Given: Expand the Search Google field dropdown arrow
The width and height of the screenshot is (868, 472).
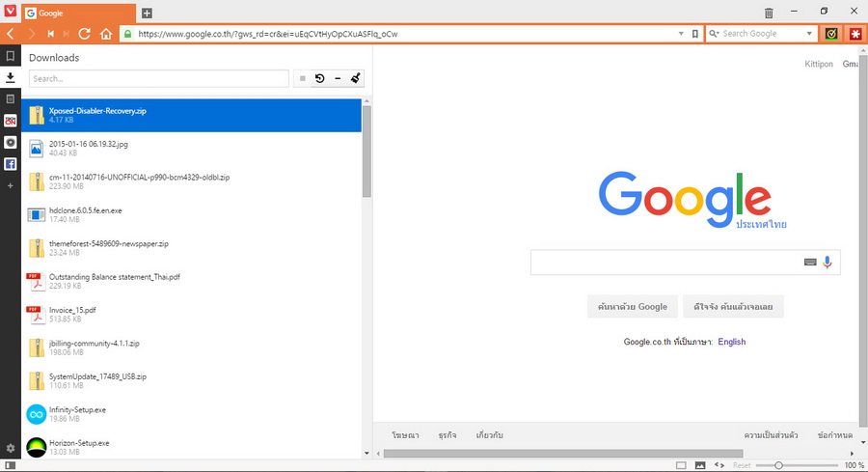Looking at the screenshot, I should [x=809, y=34].
